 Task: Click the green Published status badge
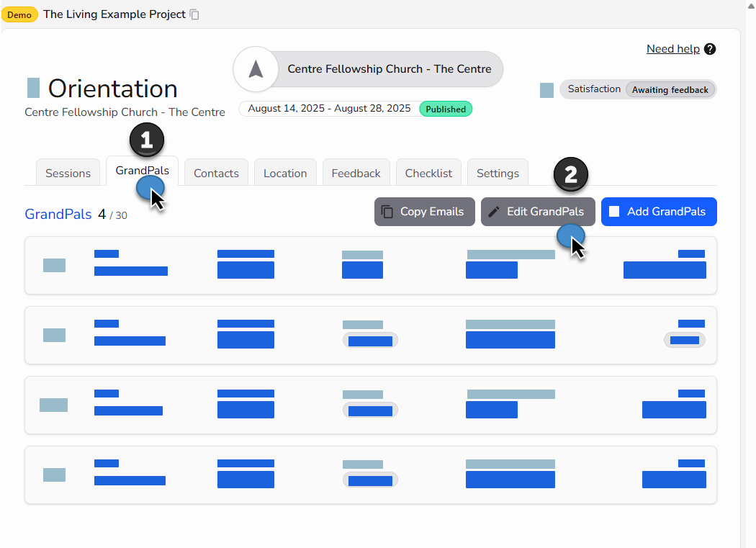pos(446,109)
